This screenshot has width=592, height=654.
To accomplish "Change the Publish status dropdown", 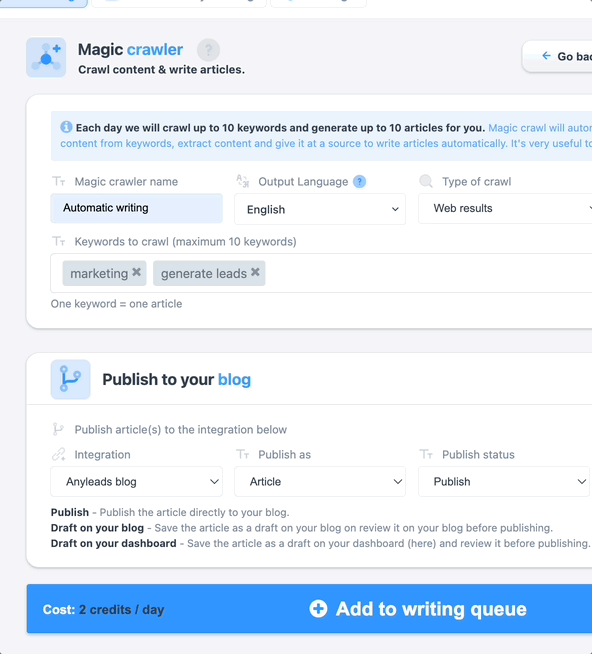I will [504, 481].
